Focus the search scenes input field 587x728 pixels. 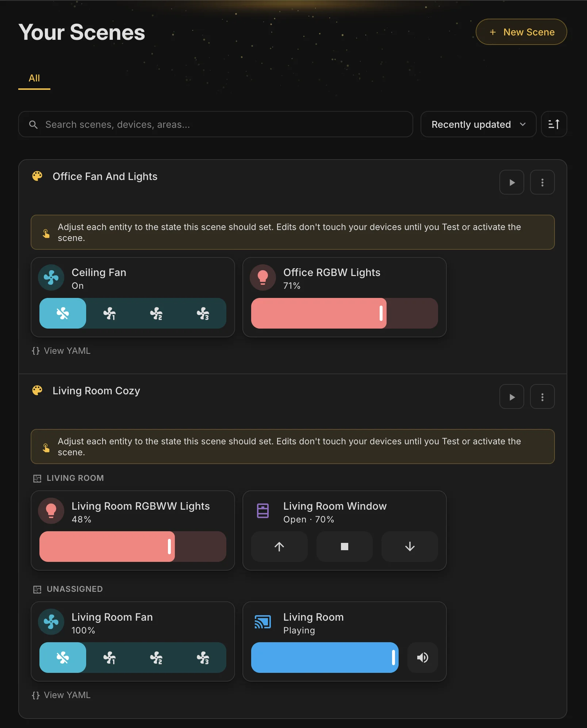(216, 124)
